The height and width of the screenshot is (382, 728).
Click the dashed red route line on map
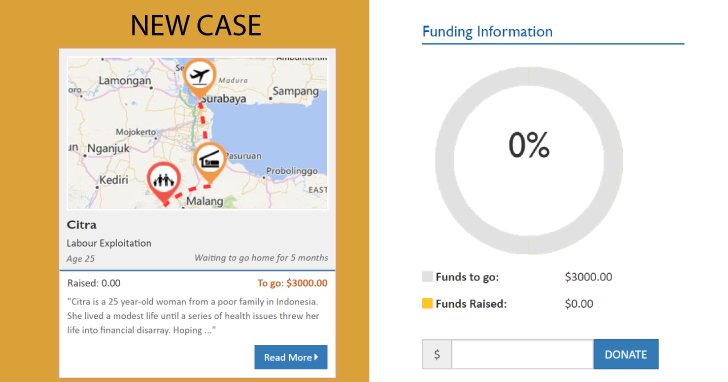click(x=203, y=121)
